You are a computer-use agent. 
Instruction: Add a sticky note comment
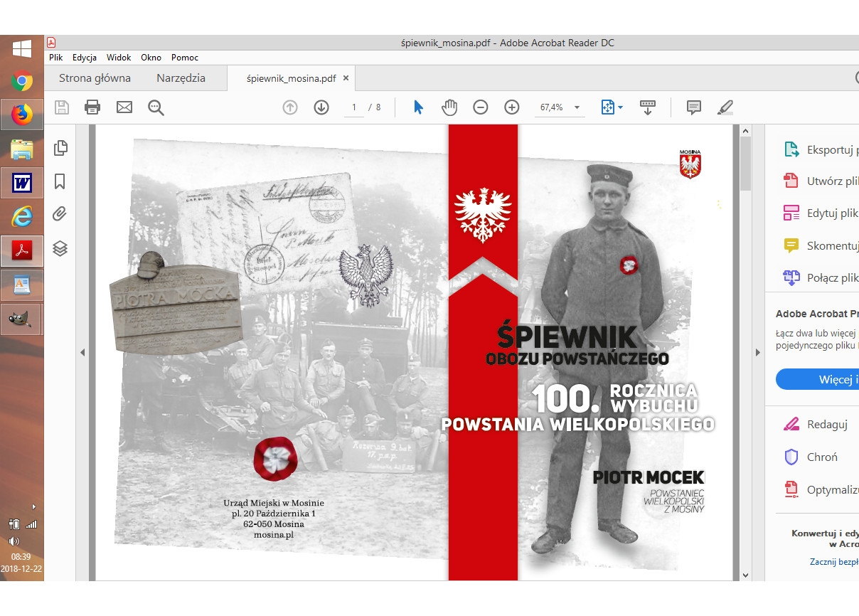coord(693,107)
